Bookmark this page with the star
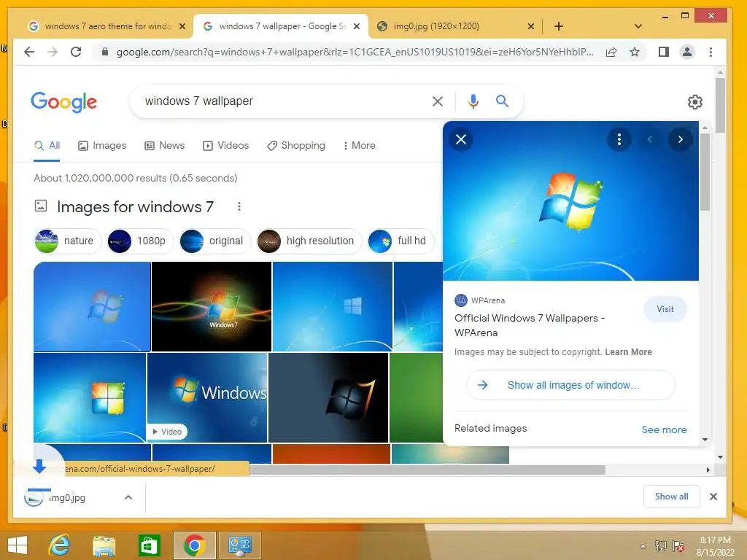 coord(635,52)
